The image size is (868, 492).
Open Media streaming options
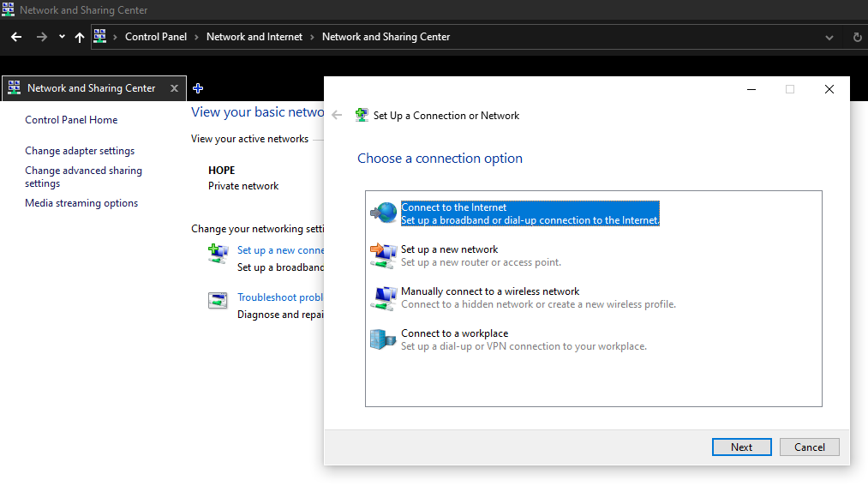coord(81,203)
